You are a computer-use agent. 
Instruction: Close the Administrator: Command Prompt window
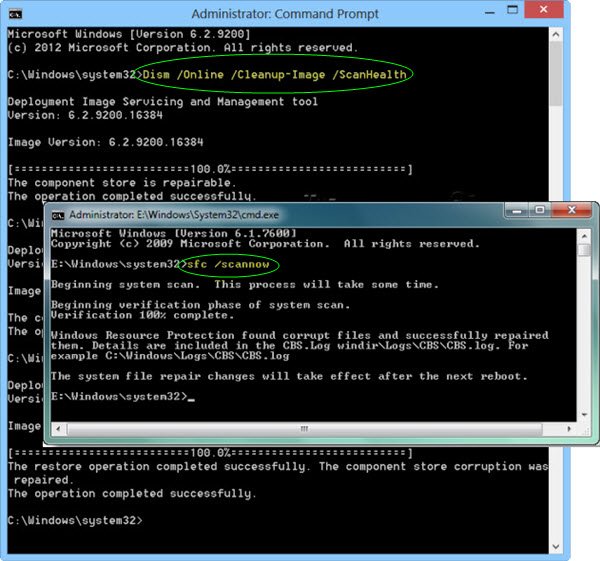click(543, 9)
